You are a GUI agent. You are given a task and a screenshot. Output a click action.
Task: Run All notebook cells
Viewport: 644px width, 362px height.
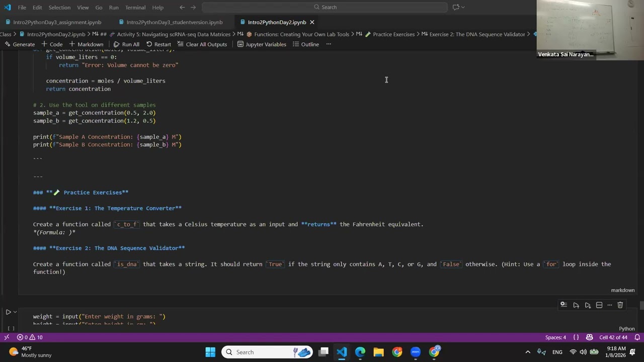coord(126,44)
